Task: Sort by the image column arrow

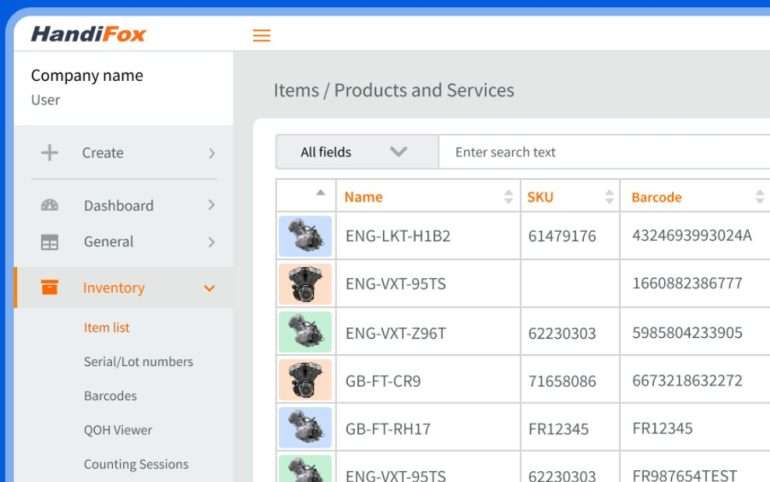Action: coord(320,192)
